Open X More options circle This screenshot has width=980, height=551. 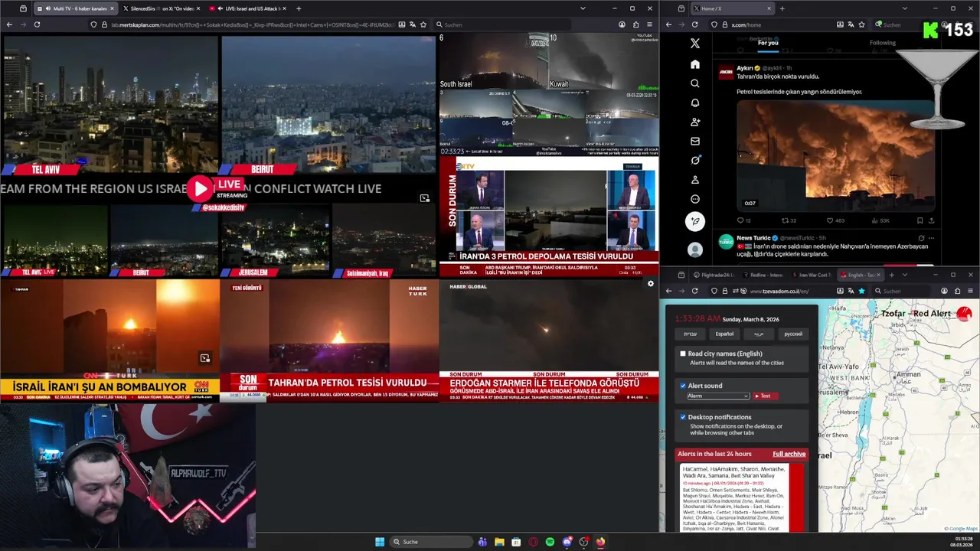tap(695, 199)
